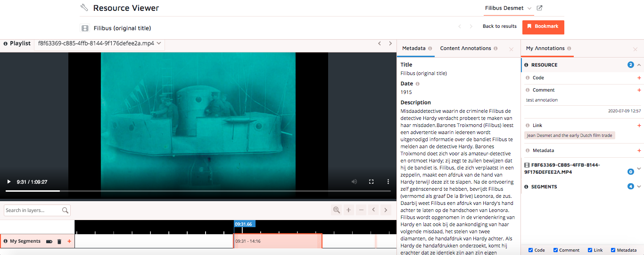Add a new Code annotation
The image size is (644, 255).
[x=639, y=78]
